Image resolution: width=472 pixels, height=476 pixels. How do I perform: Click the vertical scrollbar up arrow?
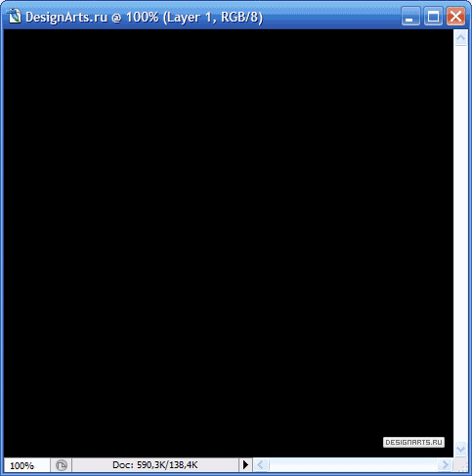pos(460,38)
